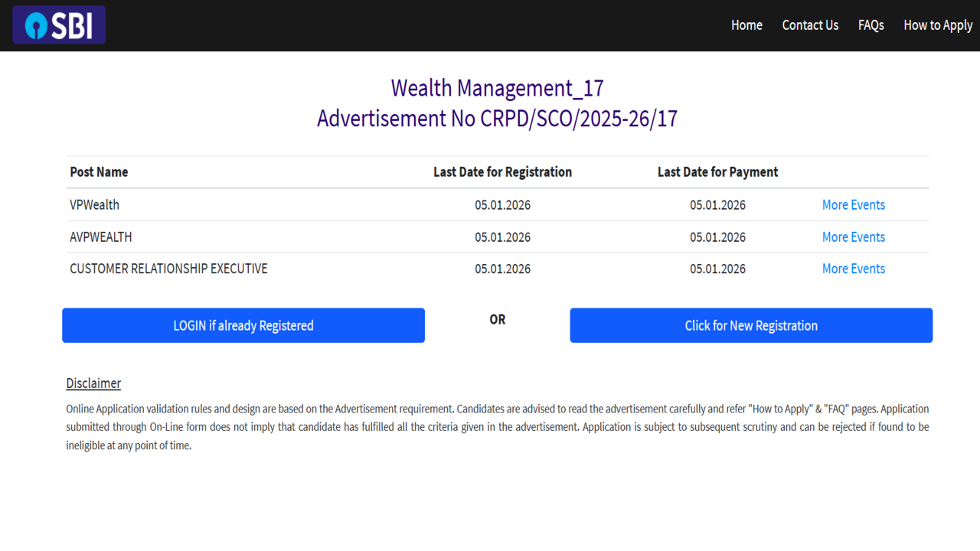
Task: Open How to Apply instructions
Action: tap(937, 25)
